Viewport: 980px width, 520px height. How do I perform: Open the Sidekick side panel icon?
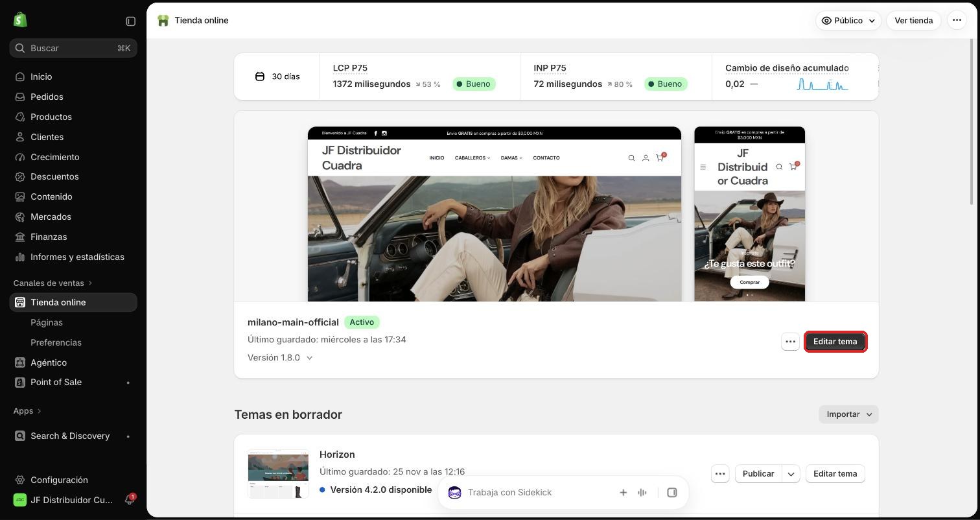tap(672, 493)
